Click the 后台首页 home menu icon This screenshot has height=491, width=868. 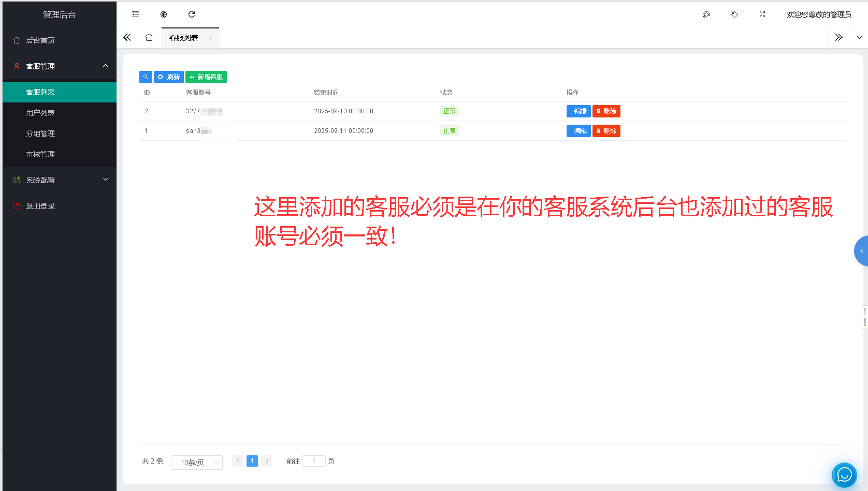click(16, 40)
